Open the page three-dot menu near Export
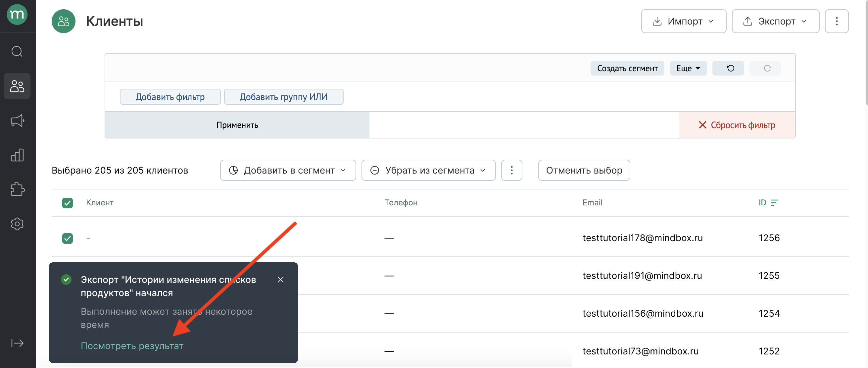Viewport: 868px width, 368px height. point(837,21)
